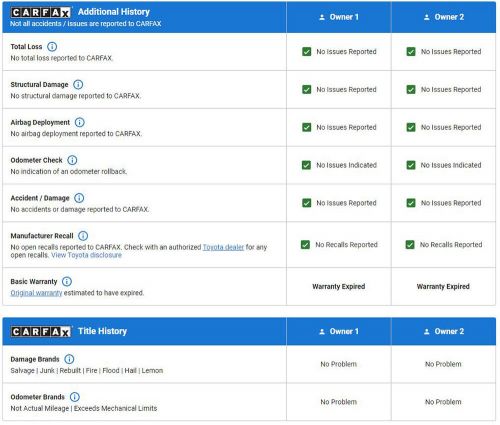
Task: Click the Toyota dealer link
Action: point(223,247)
